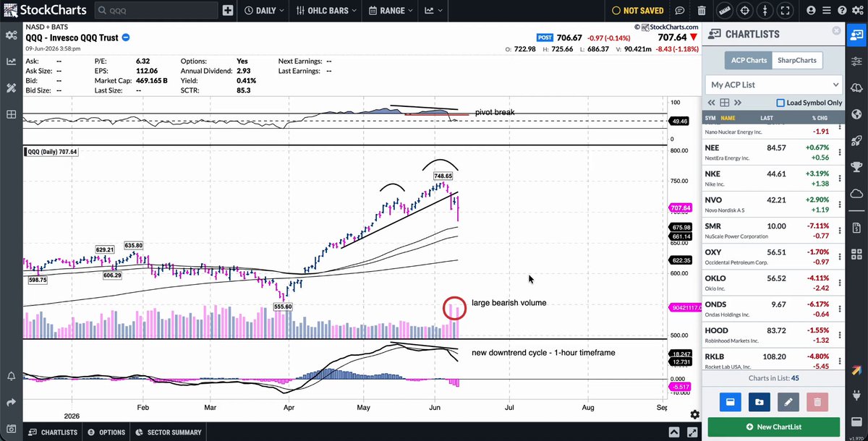
Task: Open the bell alerts icon in left sidebar
Action: coord(12,377)
